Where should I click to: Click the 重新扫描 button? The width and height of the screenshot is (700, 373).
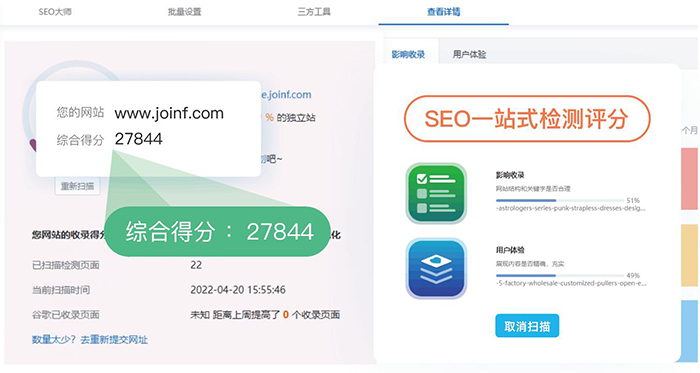(x=77, y=186)
